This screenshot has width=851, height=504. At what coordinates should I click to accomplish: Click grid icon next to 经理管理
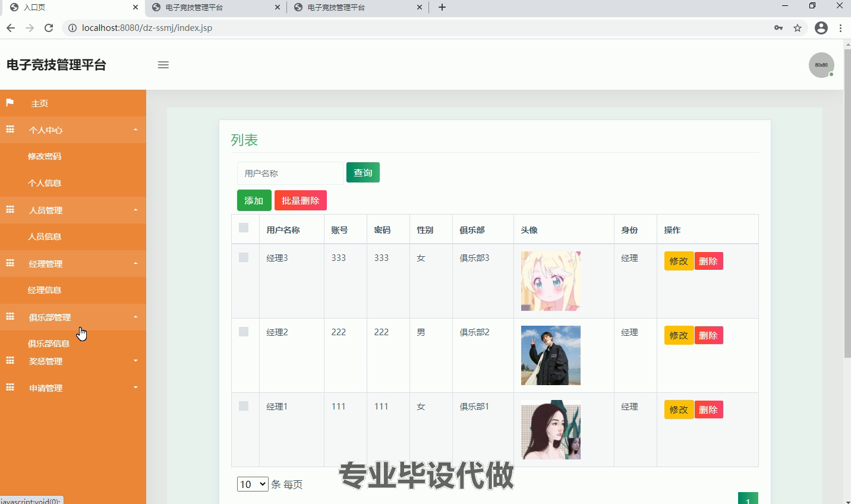[10, 263]
